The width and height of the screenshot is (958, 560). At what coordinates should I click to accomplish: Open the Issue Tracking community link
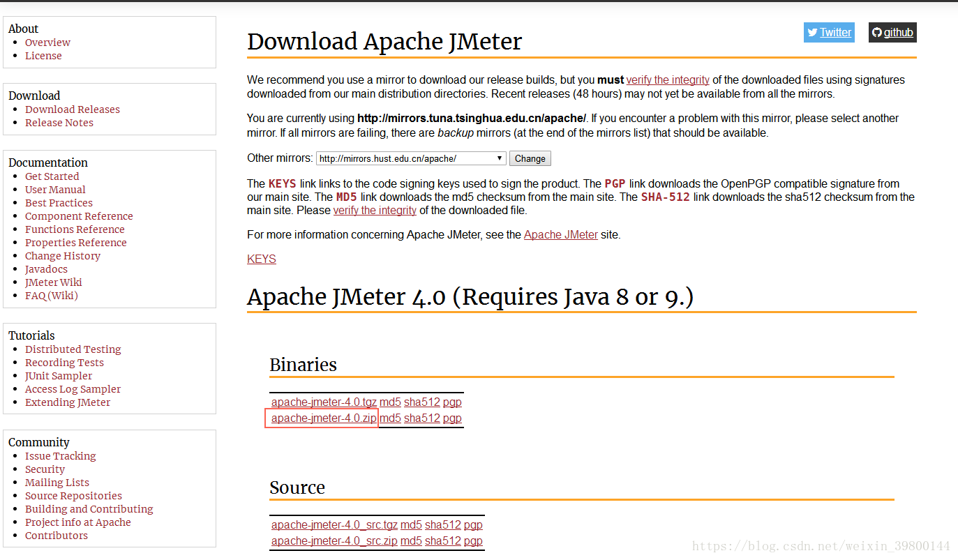[61, 456]
